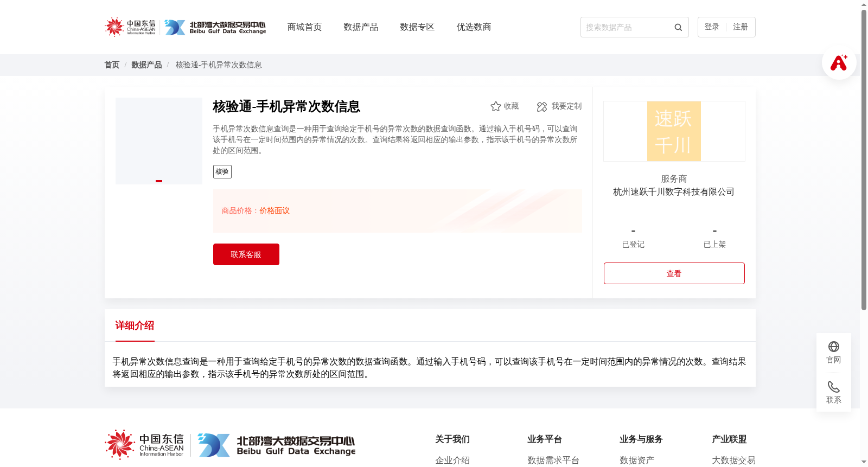This screenshot has height=467, width=868.
Task: Open footer link 大数据交易
Action: [x=733, y=460]
